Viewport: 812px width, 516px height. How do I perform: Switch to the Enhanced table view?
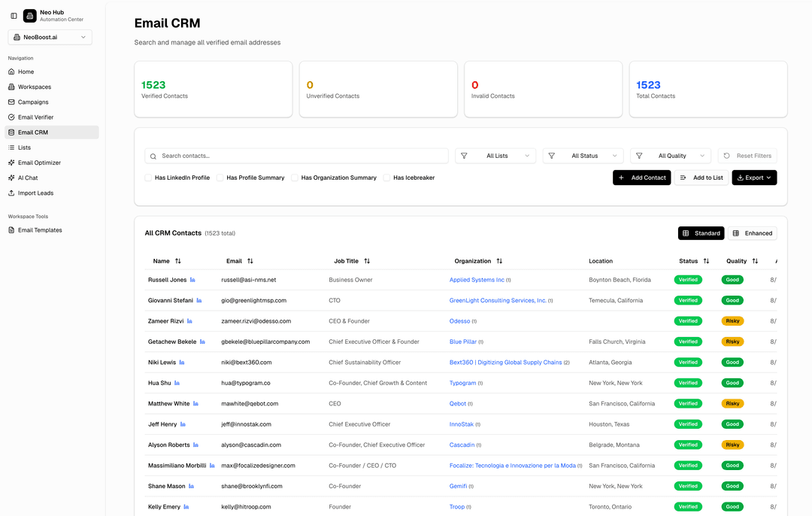coord(752,233)
